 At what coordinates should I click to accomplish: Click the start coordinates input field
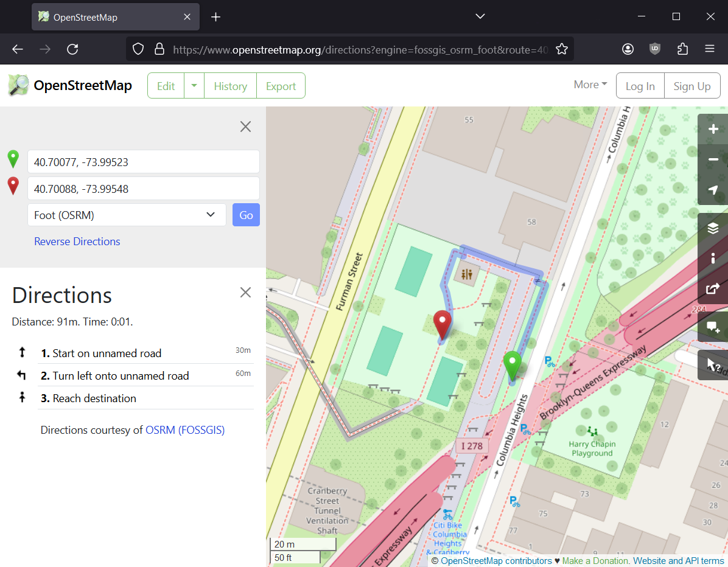pos(144,161)
